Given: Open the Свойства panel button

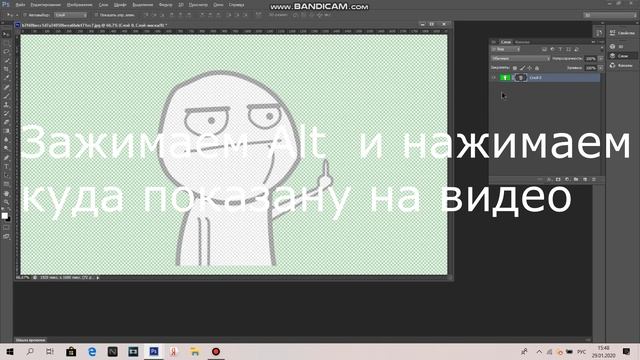Looking at the screenshot, I should (x=622, y=33).
